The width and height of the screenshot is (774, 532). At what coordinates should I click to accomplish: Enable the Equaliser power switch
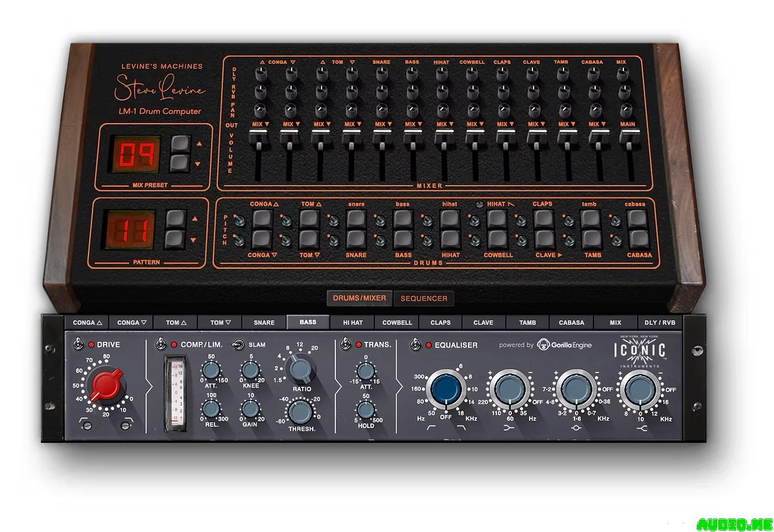pyautogui.click(x=415, y=345)
